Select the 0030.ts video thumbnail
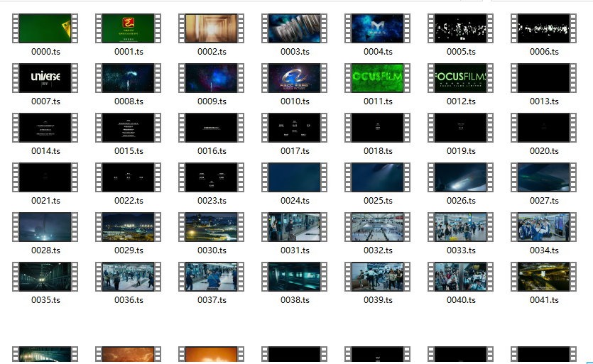 coord(212,227)
